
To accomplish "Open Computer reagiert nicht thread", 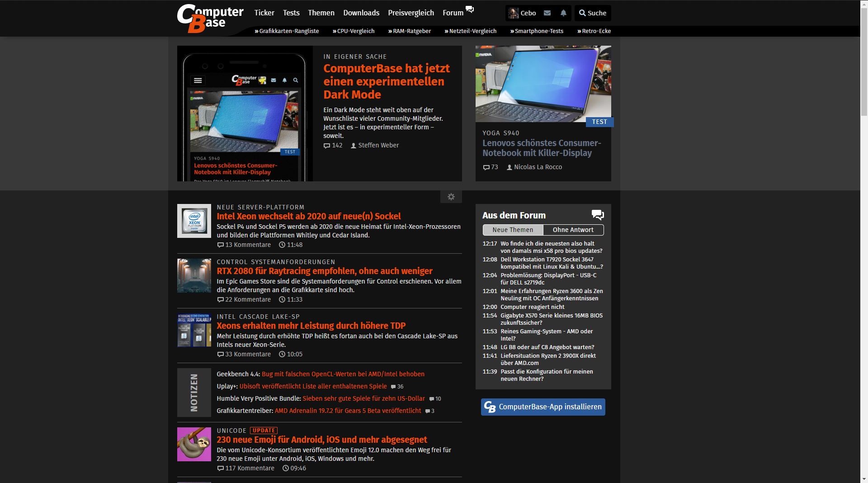I will click(532, 307).
